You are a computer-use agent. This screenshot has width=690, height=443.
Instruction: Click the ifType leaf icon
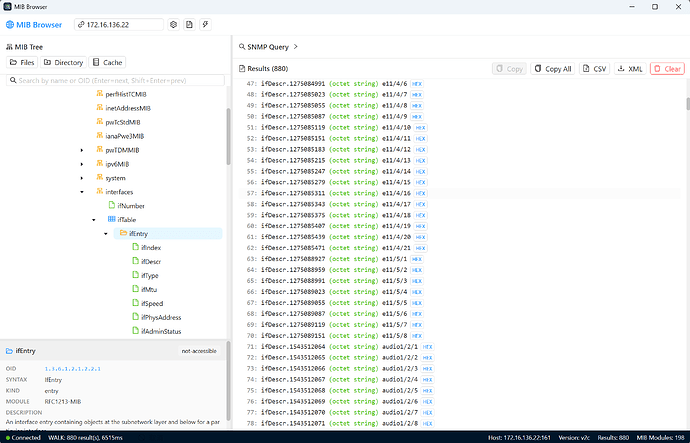136,275
